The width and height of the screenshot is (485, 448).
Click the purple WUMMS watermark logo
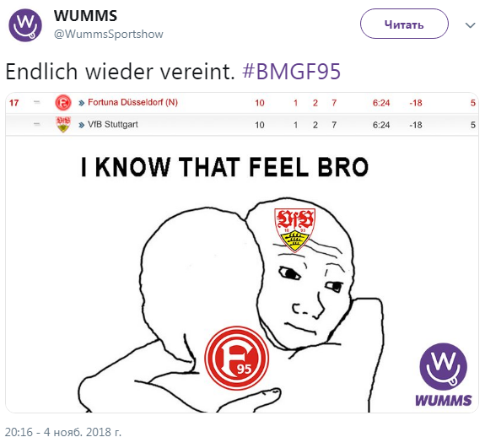coord(443,375)
